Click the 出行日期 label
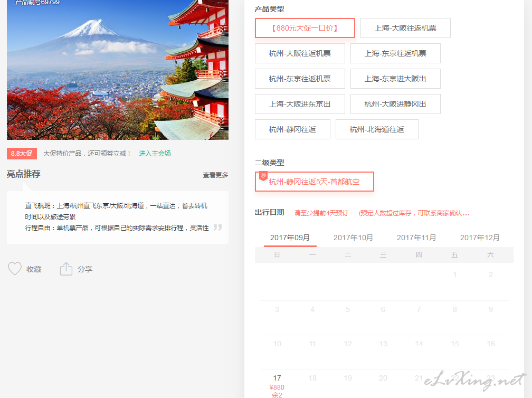The image size is (532, 398). coord(269,212)
